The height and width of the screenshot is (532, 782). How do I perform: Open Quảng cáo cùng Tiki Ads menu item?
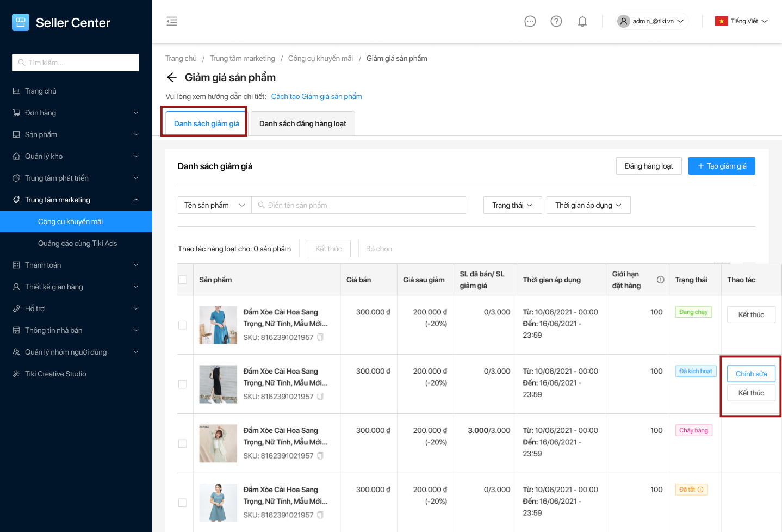click(77, 243)
